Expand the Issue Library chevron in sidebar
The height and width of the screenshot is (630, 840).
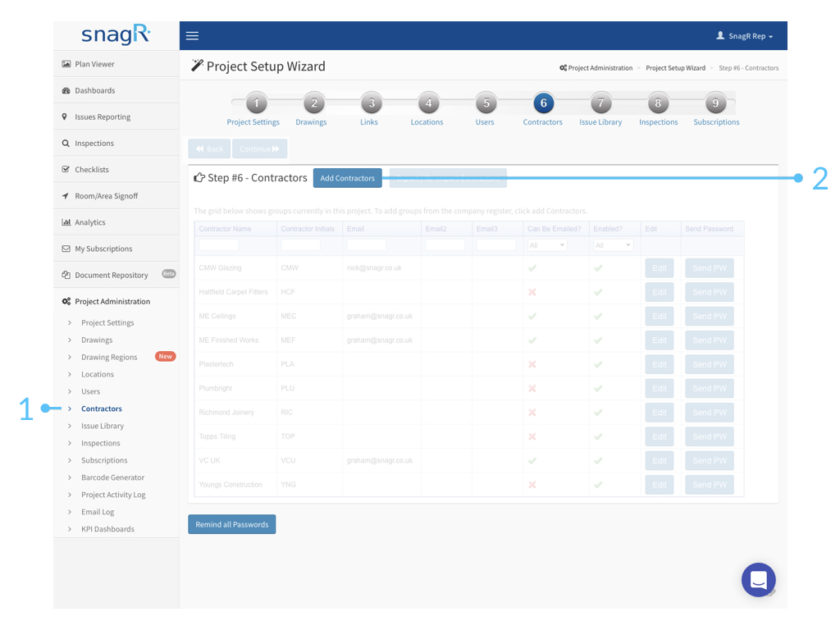coord(70,426)
